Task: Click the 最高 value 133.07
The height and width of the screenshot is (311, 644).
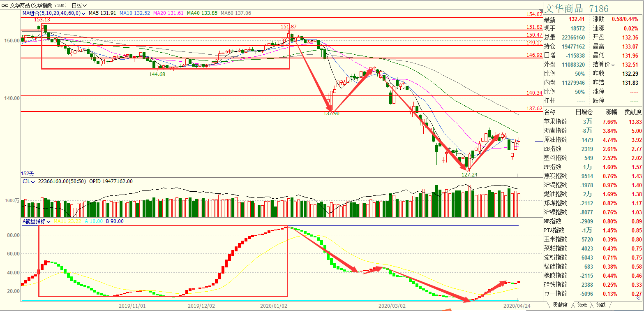Action: tap(630, 46)
